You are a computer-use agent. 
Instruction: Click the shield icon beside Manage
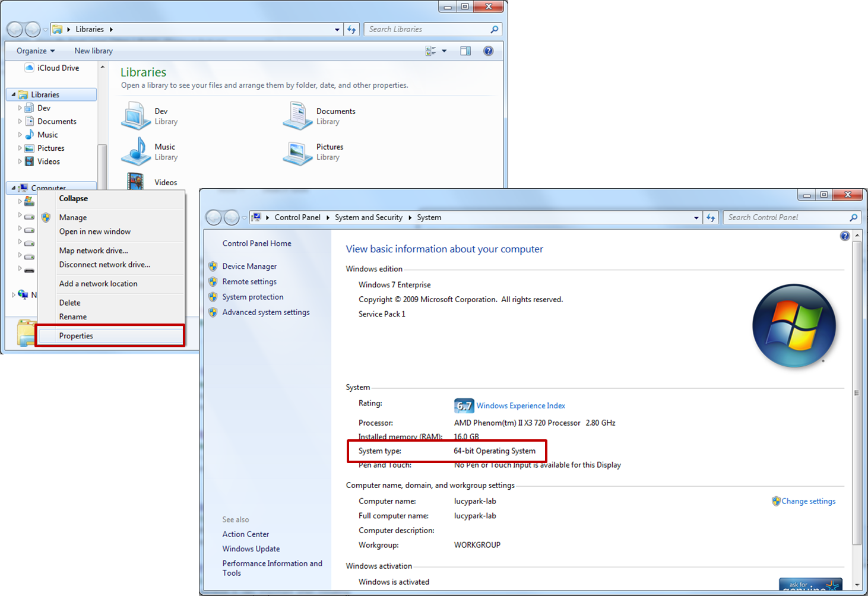coord(46,218)
